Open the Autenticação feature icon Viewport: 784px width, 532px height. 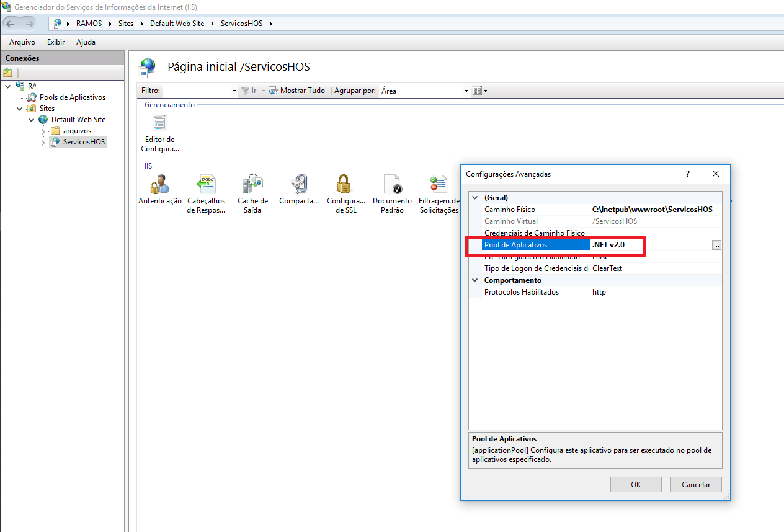tap(160, 185)
